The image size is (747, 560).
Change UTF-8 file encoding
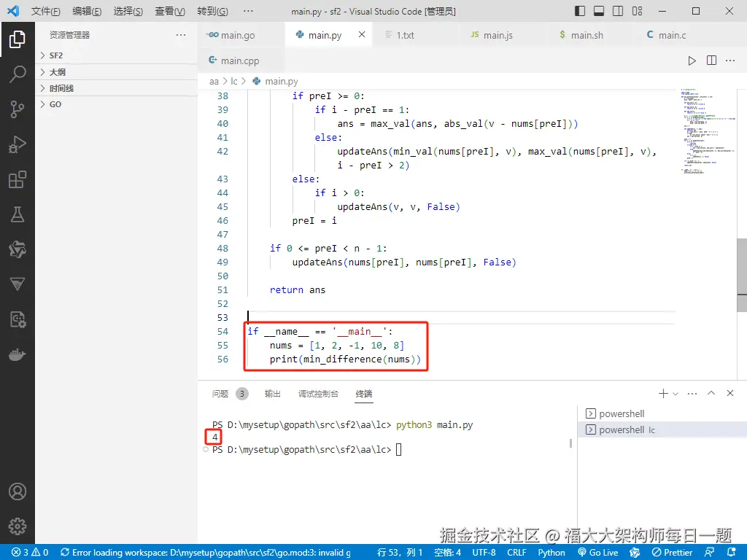pyautogui.click(x=484, y=553)
